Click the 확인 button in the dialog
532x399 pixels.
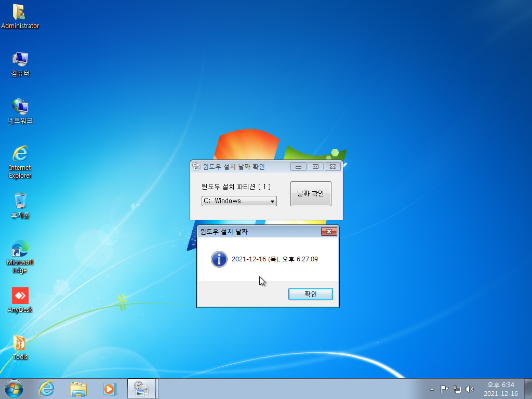click(x=311, y=294)
